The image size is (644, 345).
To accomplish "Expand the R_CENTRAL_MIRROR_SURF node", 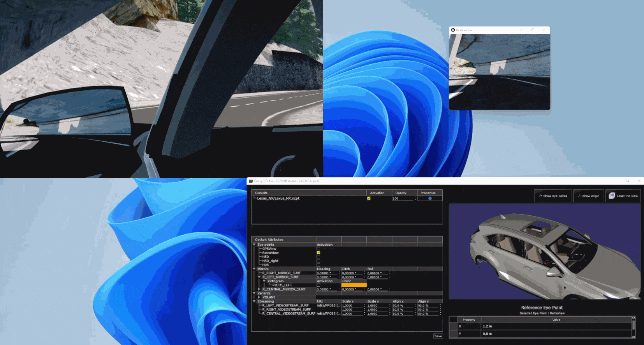I will pyautogui.click(x=259, y=289).
